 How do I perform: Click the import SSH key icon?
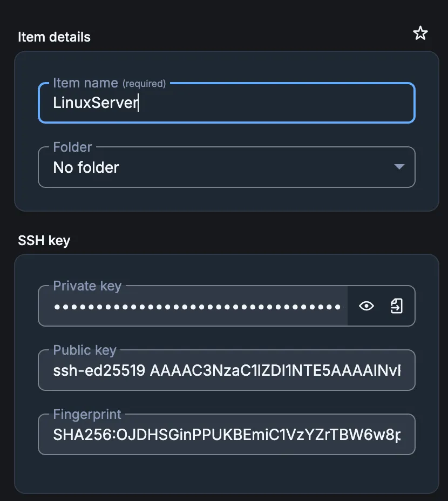pyautogui.click(x=397, y=306)
